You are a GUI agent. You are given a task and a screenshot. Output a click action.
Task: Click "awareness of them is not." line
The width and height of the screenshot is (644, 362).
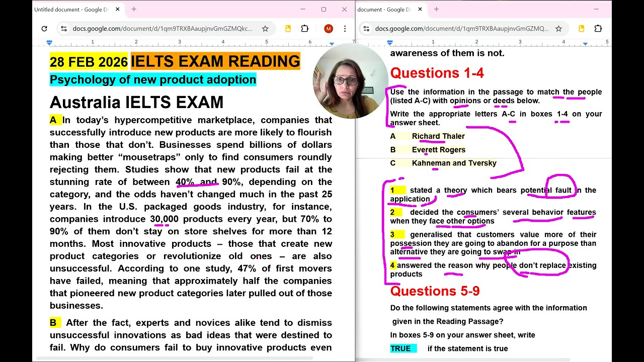point(447,53)
